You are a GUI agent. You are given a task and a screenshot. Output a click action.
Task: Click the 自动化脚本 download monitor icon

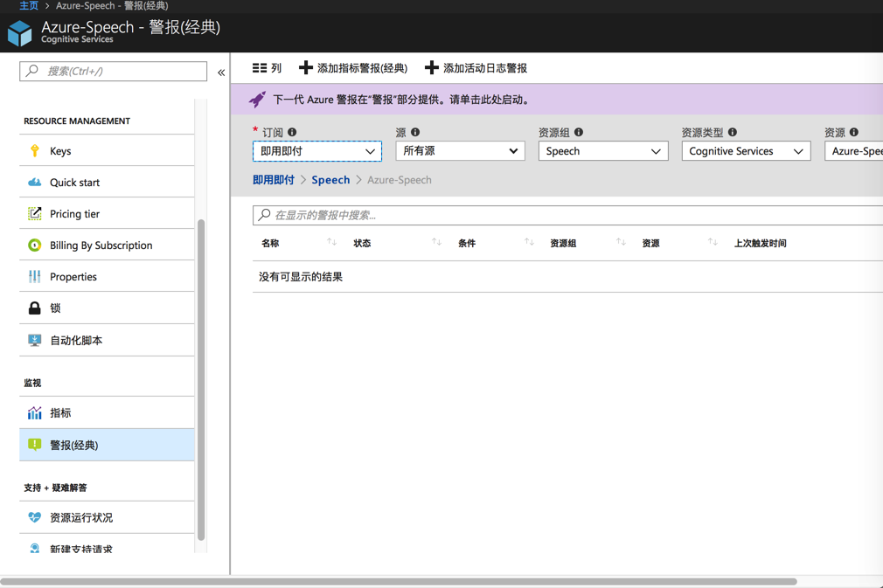pos(34,341)
